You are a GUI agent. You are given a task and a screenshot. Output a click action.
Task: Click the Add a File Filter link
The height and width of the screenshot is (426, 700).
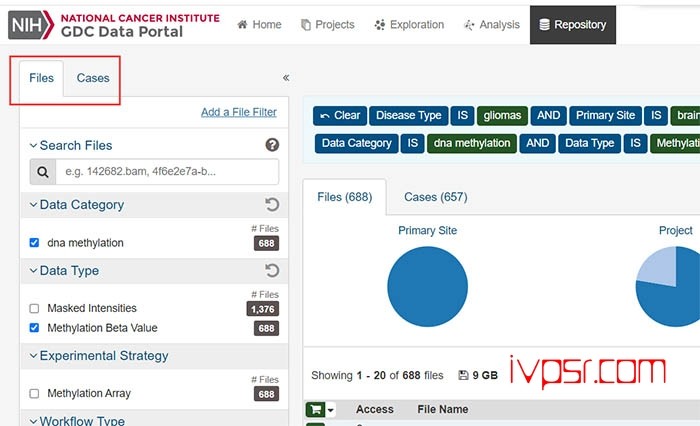239,112
